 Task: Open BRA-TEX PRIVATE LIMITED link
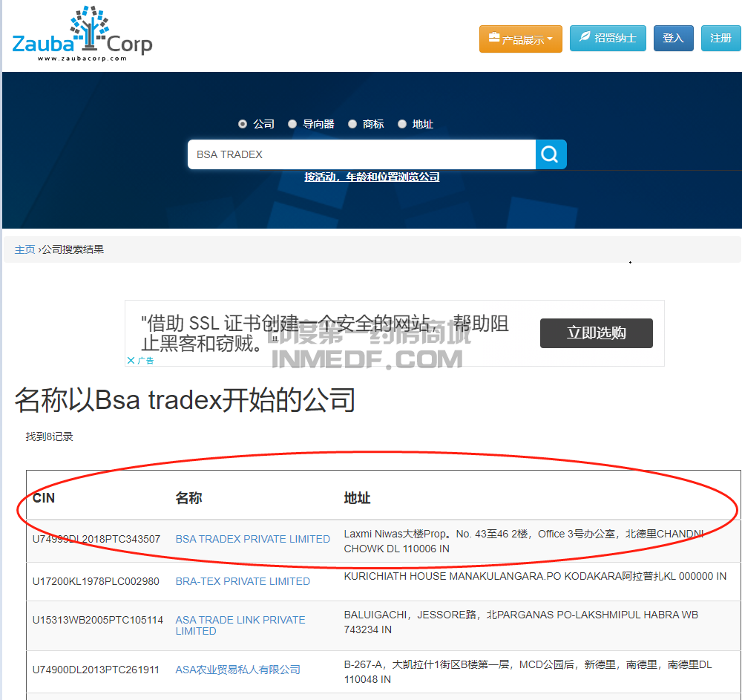(x=243, y=581)
